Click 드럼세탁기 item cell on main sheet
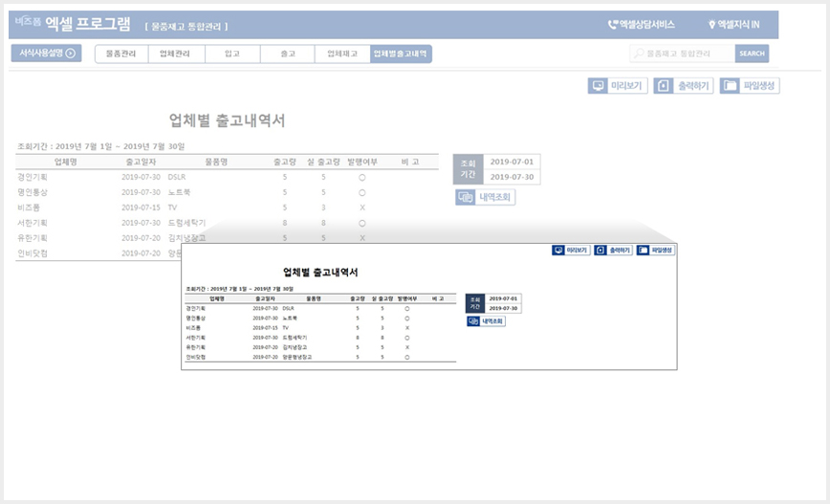Image resolution: width=830 pixels, height=504 pixels. pyautogui.click(x=186, y=223)
